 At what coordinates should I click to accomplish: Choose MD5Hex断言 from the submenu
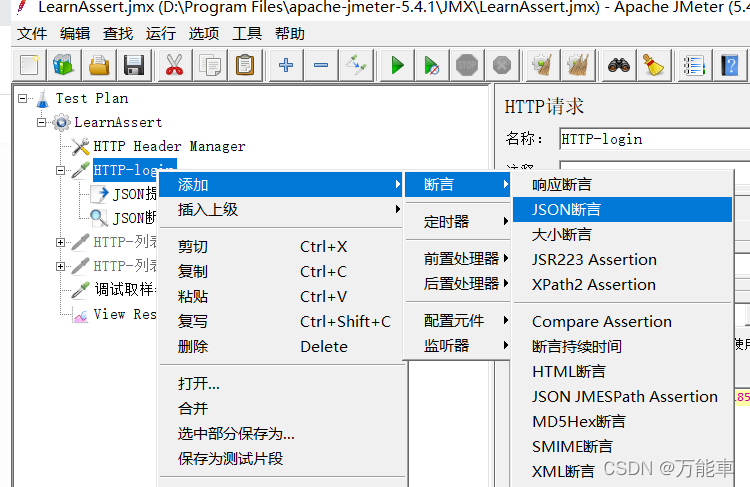(622, 421)
